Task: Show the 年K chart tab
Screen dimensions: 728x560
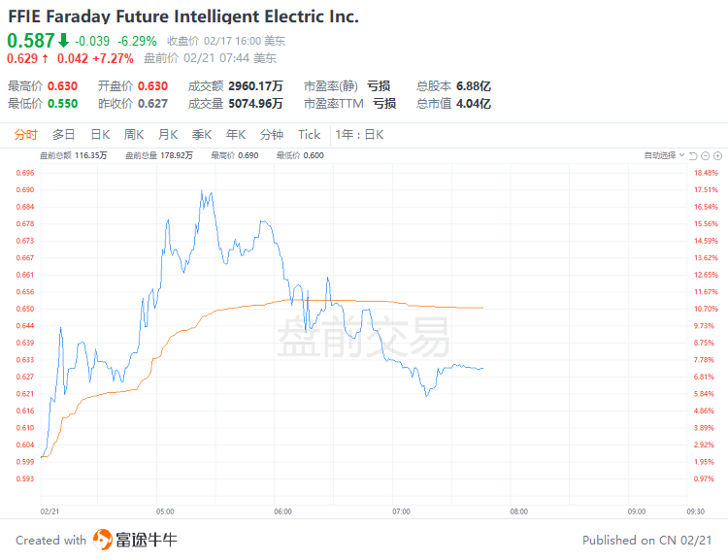Action: point(236,135)
